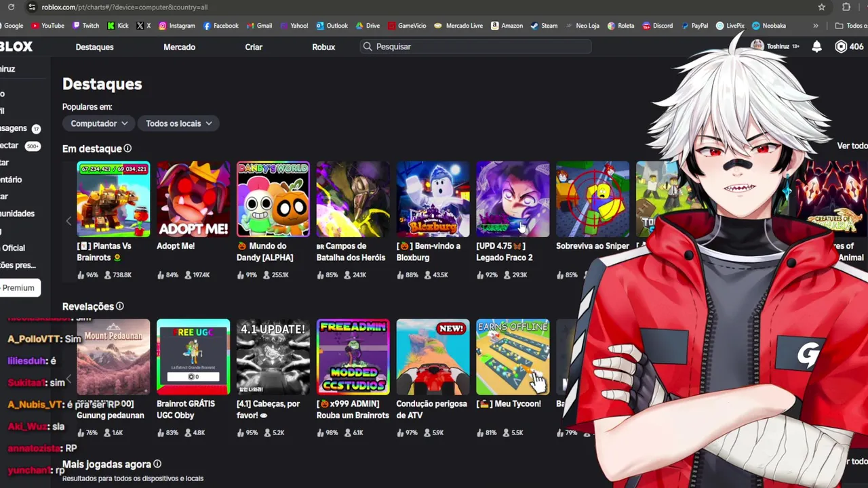
Task: Open Roblox notifications bell
Action: [x=817, y=47]
